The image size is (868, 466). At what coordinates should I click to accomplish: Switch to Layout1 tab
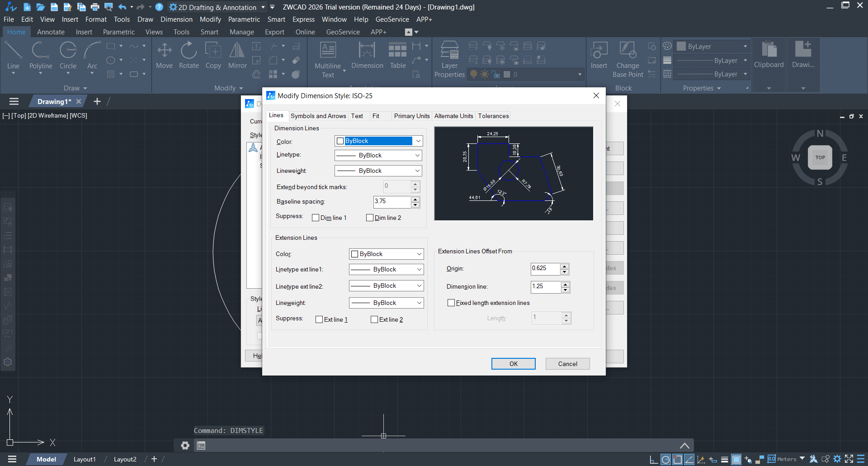point(85,459)
